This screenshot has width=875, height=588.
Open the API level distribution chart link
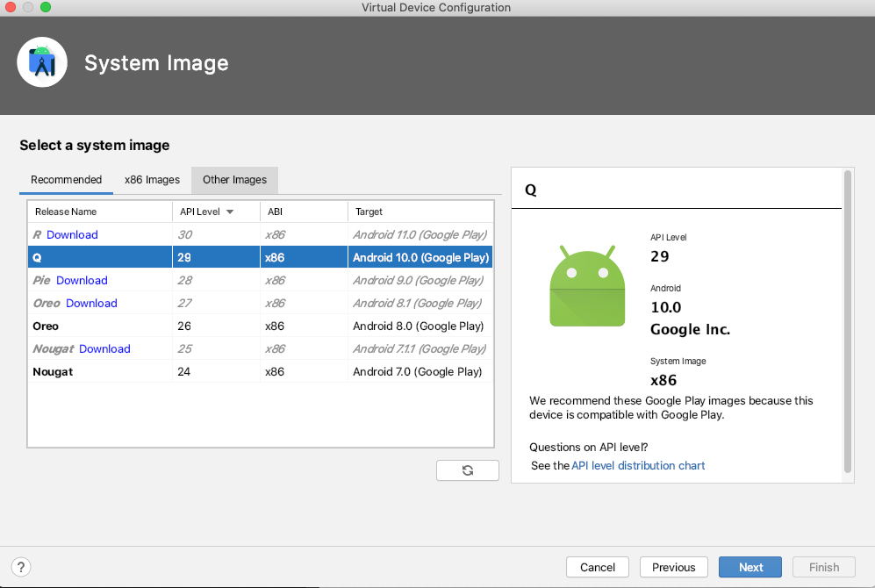638,465
